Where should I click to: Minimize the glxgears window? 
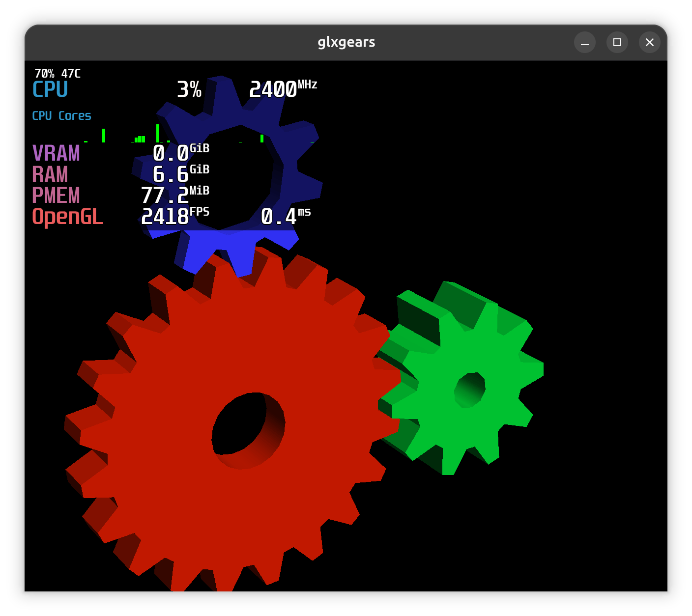click(x=584, y=43)
